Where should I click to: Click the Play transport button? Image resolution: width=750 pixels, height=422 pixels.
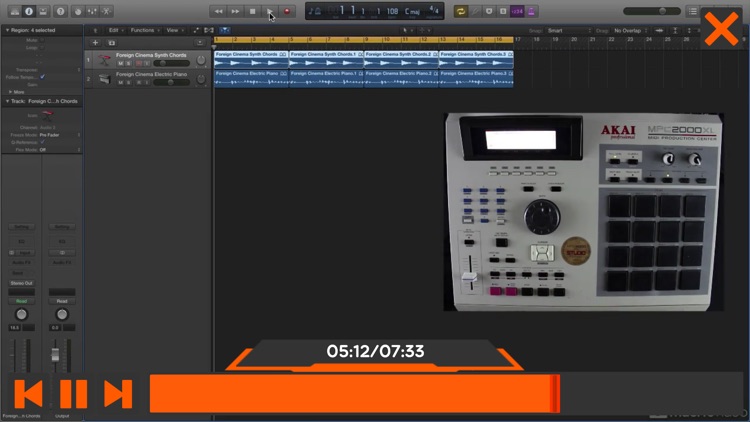270,11
